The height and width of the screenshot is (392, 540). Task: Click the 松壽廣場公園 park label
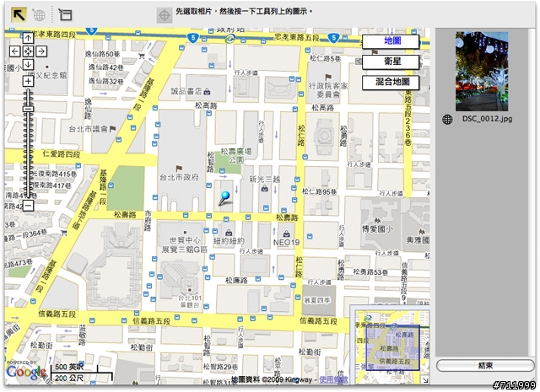click(236, 156)
